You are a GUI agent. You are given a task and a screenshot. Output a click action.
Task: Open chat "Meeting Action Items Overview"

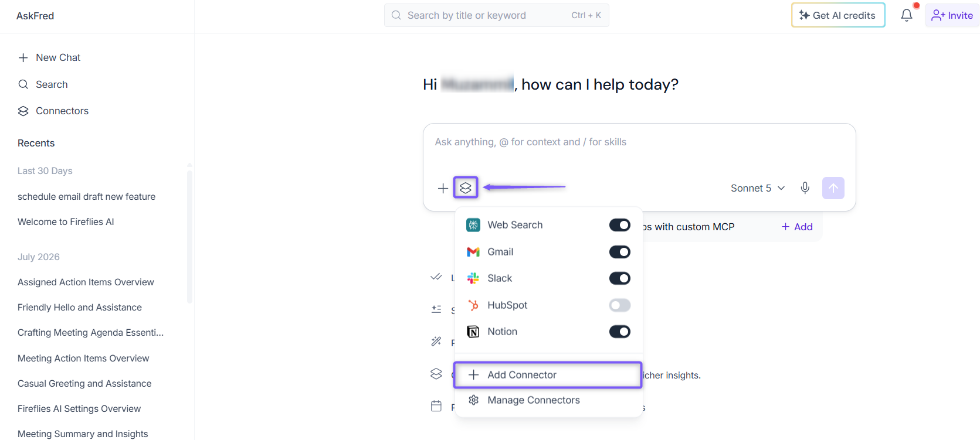[83, 359]
